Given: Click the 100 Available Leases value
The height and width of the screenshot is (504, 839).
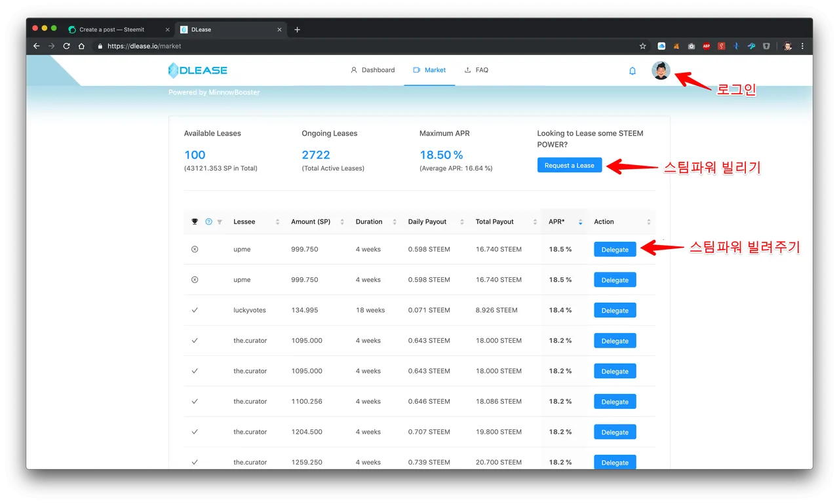Looking at the screenshot, I should [195, 155].
